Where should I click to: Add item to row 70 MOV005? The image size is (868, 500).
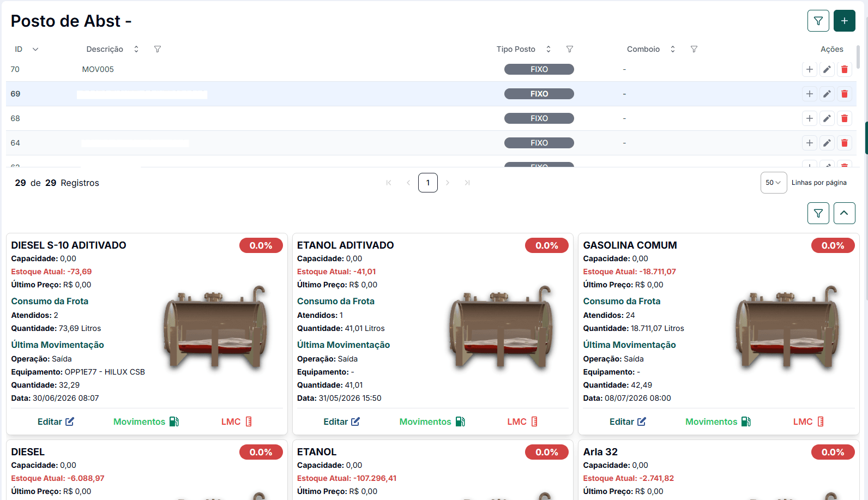point(809,69)
